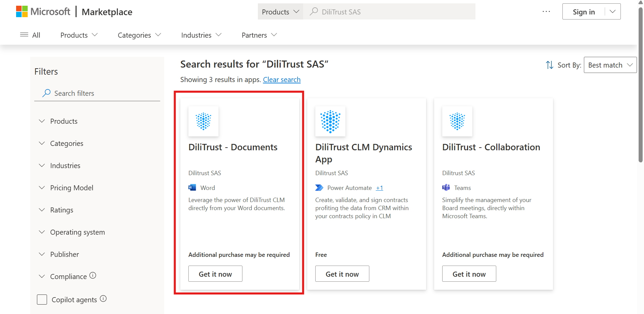Click 'Sort By:' label text
Image resolution: width=644 pixels, height=314 pixels.
click(x=569, y=65)
